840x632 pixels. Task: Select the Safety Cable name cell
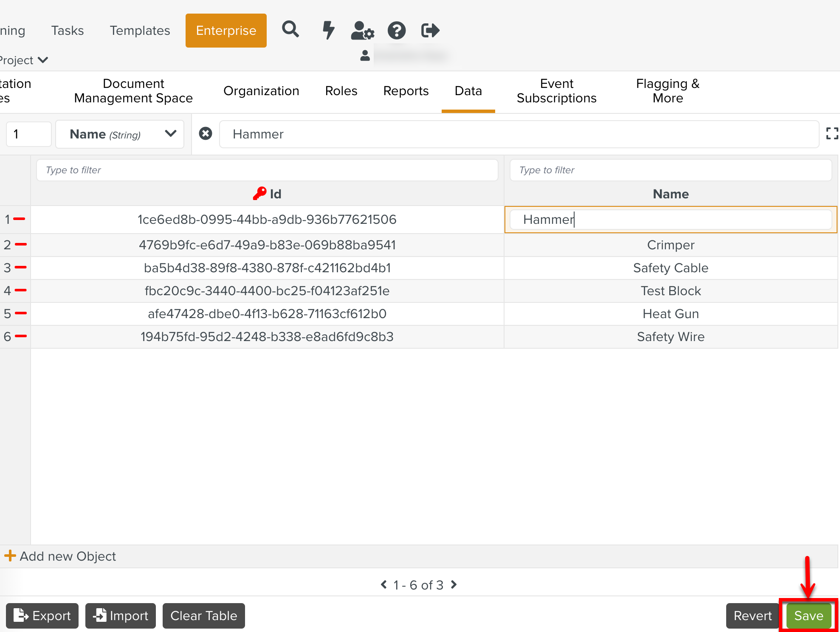(x=670, y=268)
